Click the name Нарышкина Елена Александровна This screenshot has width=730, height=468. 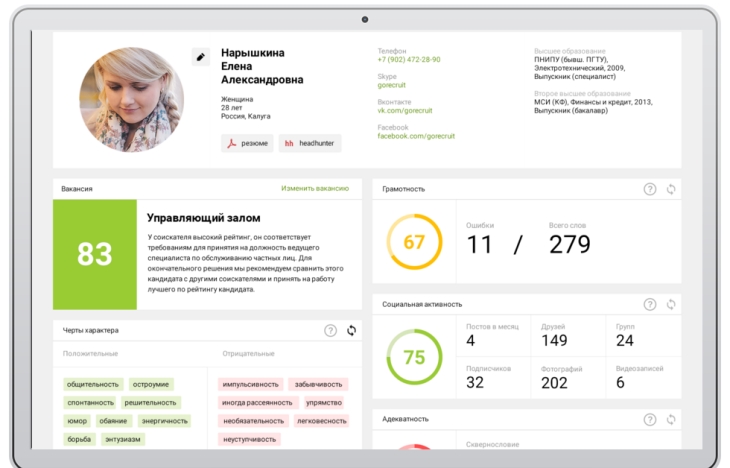(x=262, y=66)
